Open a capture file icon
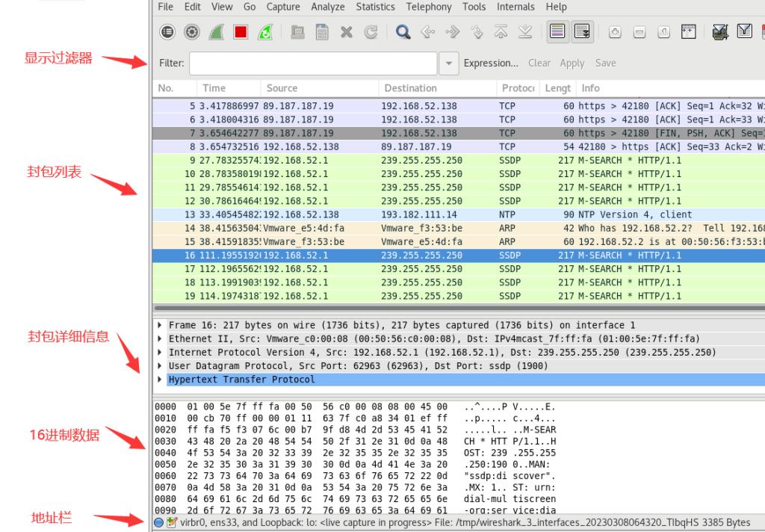 (297, 32)
